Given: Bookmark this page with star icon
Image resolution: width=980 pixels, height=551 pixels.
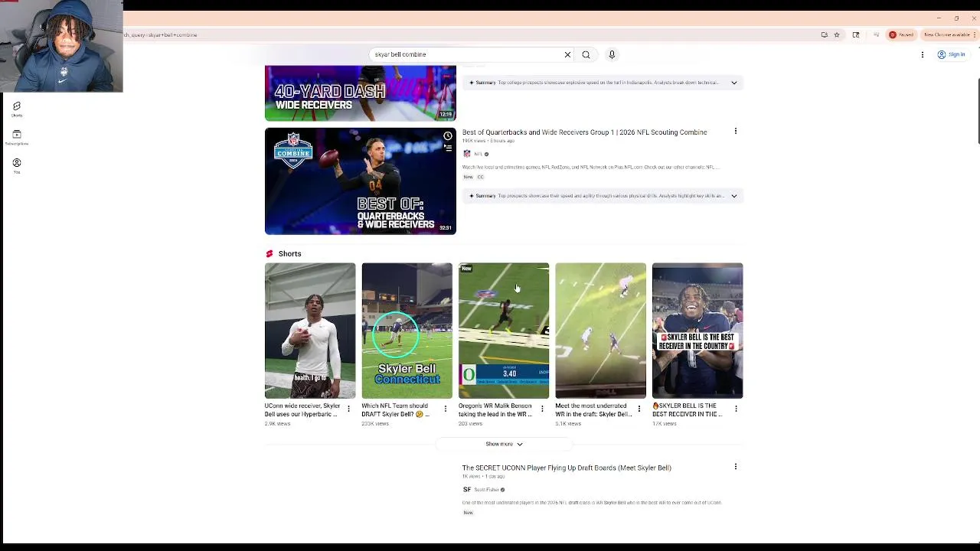Looking at the screenshot, I should [x=837, y=34].
